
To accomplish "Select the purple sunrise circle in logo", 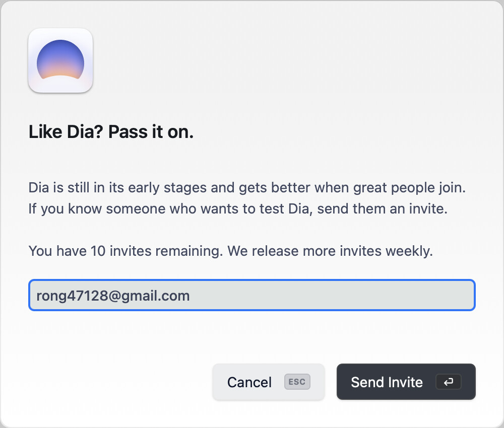I will click(60, 59).
